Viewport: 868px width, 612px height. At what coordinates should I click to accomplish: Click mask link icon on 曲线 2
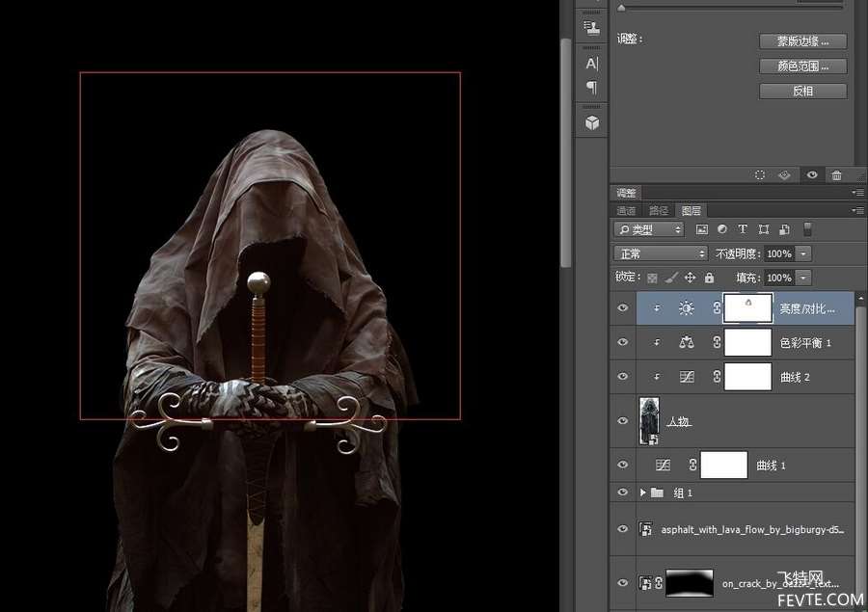717,377
